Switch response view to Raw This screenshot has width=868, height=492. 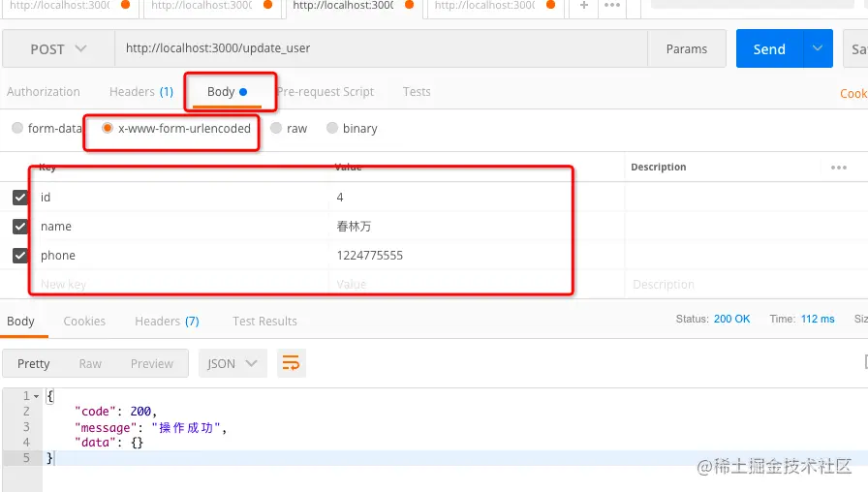tap(90, 363)
